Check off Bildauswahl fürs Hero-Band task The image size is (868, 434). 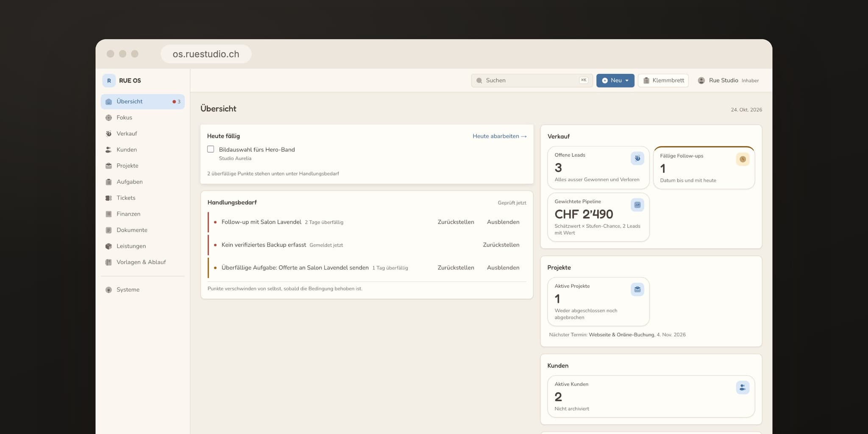pyautogui.click(x=211, y=149)
